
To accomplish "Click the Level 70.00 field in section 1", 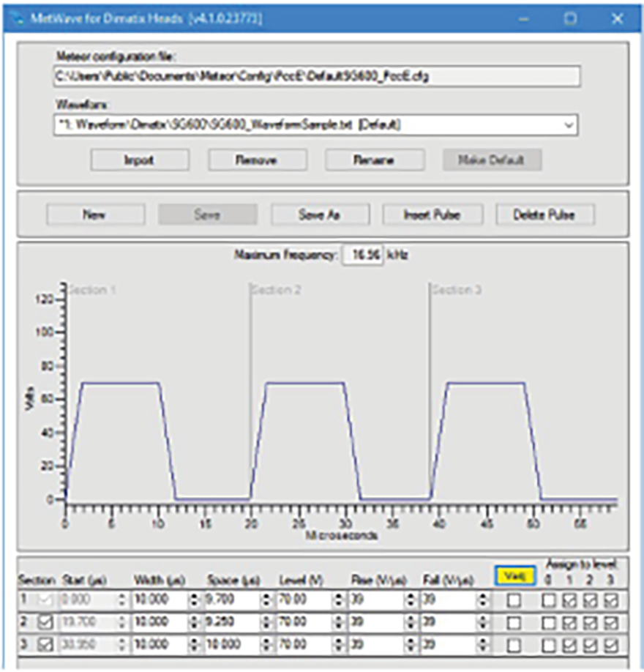I will (x=304, y=600).
